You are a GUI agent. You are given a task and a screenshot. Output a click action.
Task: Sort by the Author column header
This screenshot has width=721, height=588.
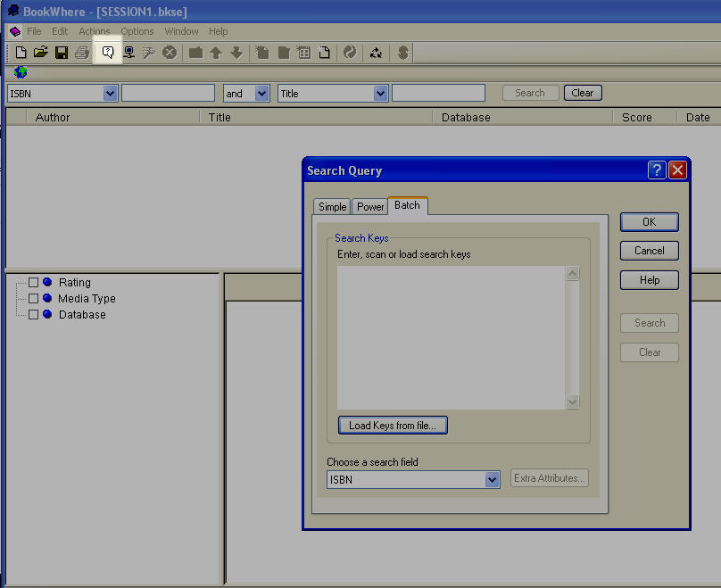pos(113,117)
